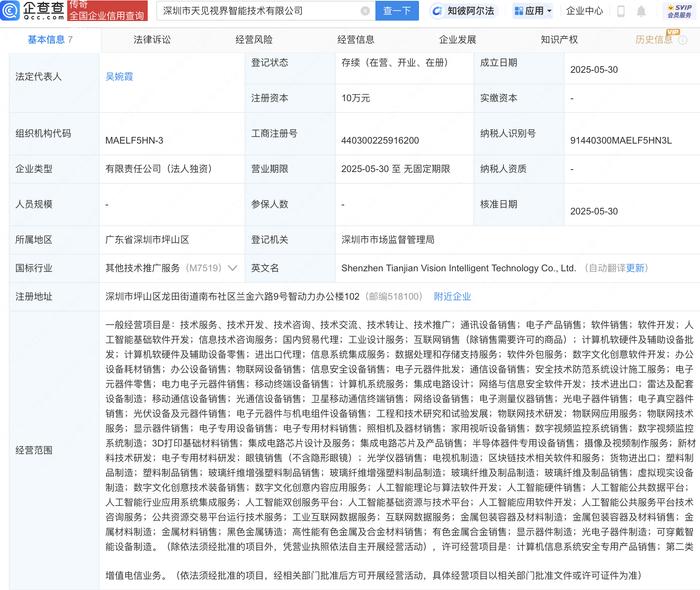Select 其他技术推广服务 industry text

(142, 268)
